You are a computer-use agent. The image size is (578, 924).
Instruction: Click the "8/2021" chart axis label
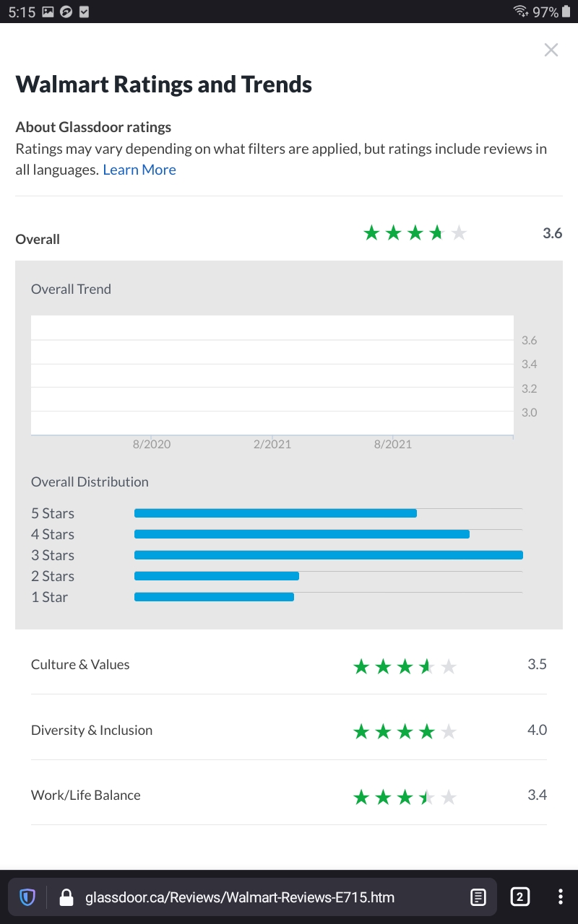393,444
